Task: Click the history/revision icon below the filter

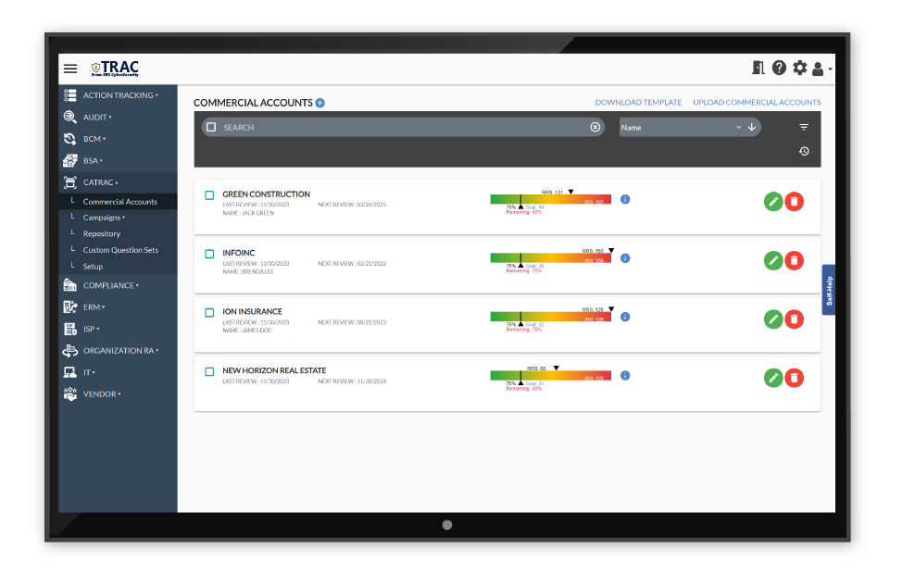Action: [802, 151]
